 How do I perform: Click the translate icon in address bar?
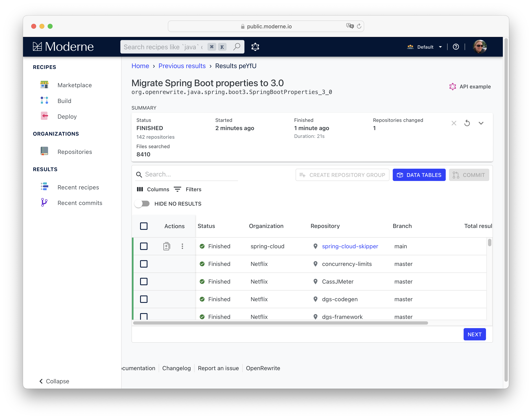click(x=350, y=26)
